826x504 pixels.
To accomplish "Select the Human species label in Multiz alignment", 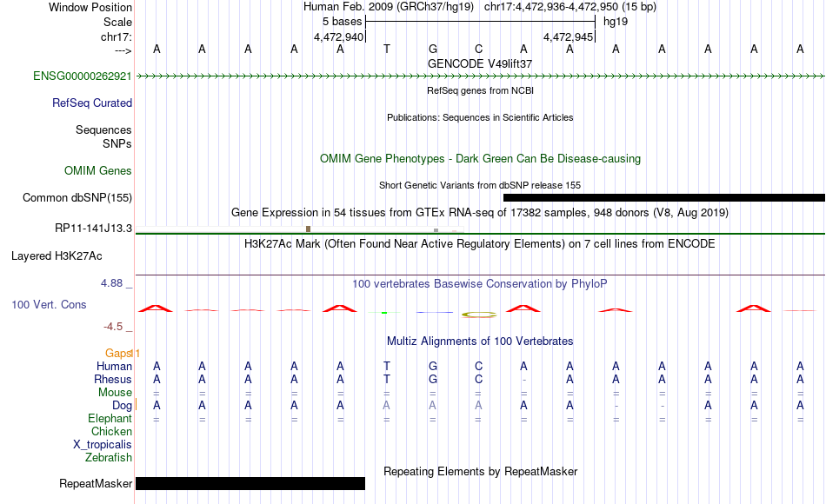I will (114, 366).
